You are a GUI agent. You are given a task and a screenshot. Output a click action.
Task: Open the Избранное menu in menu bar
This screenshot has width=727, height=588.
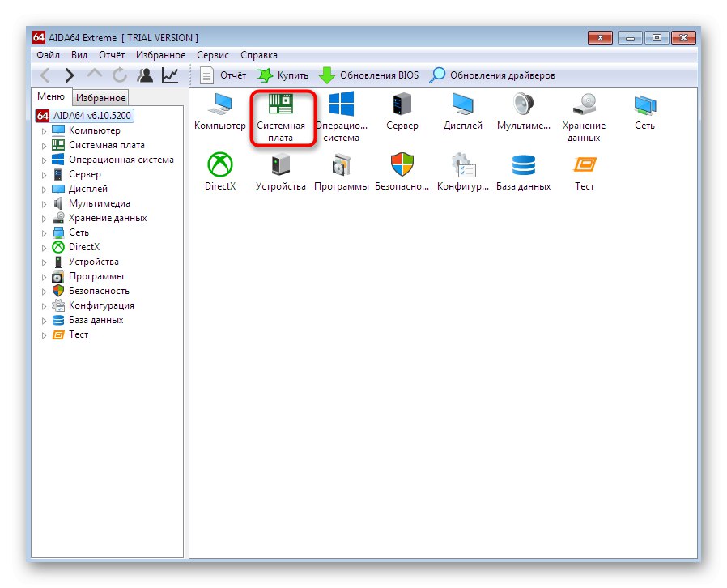click(x=160, y=55)
